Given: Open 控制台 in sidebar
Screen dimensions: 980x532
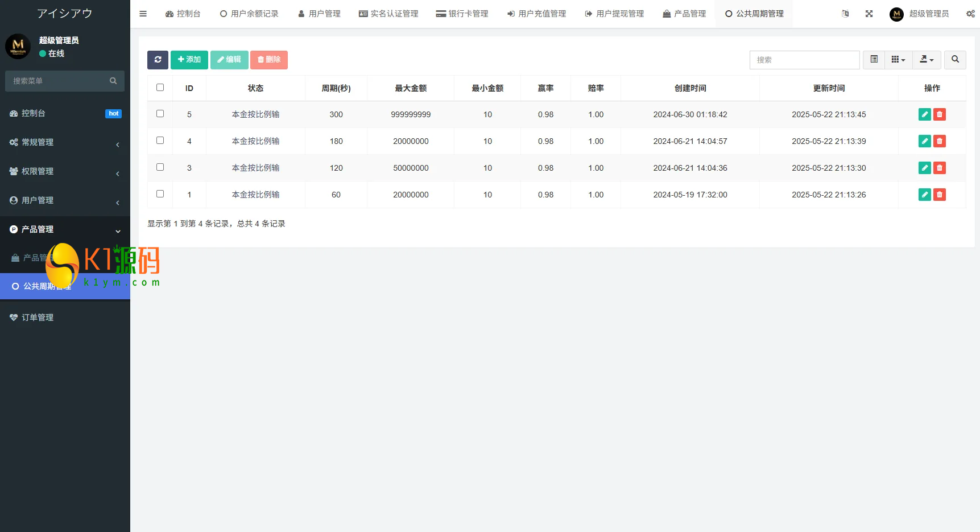Looking at the screenshot, I should click(65, 113).
